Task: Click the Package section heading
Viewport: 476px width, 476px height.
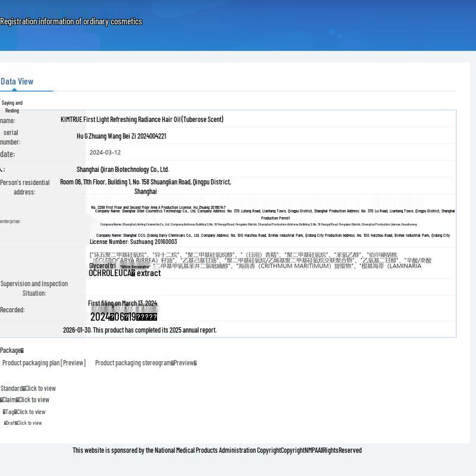Action: click(12, 350)
